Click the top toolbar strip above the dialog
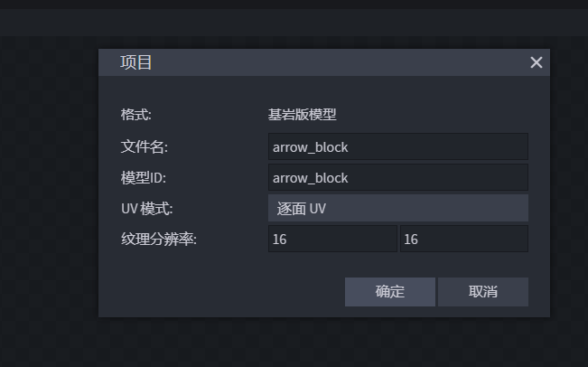Viewport: 588px width, 367px height. [x=294, y=23]
